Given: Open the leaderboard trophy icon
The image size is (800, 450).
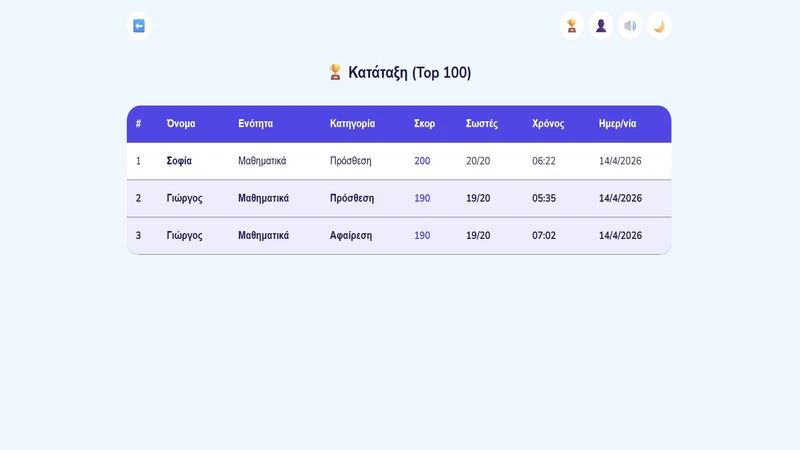Looking at the screenshot, I should coord(572,26).
